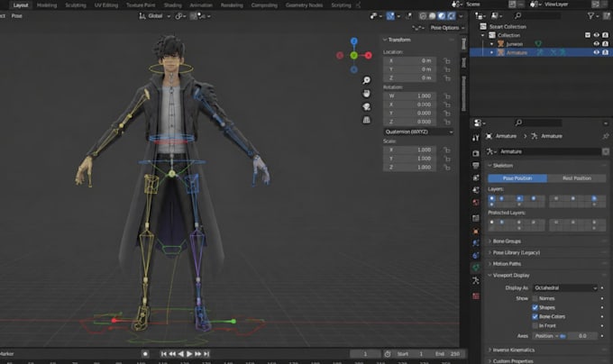
Task: Open the Render properties tab
Action: click(x=476, y=153)
